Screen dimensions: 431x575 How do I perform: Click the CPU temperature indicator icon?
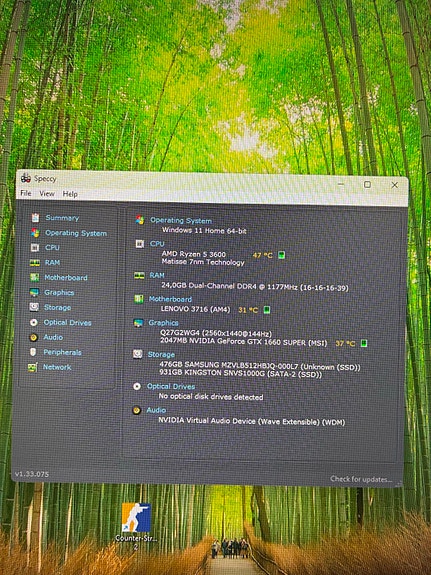pos(281,255)
